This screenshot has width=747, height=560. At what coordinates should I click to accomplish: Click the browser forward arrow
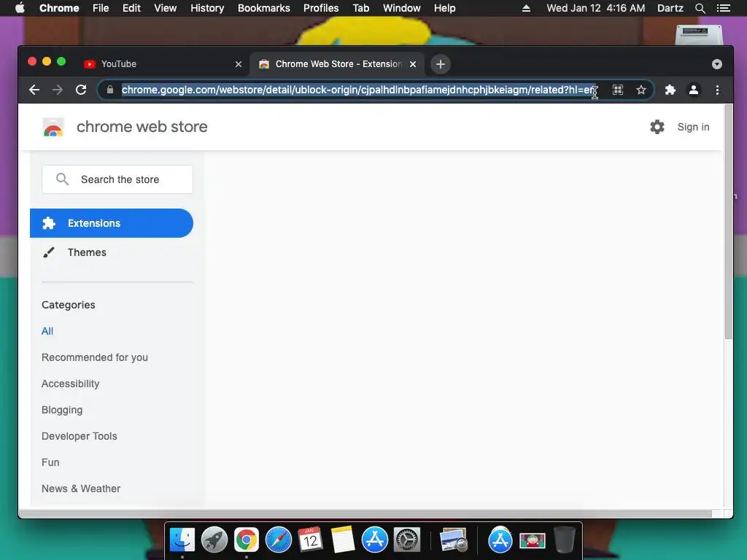[58, 90]
